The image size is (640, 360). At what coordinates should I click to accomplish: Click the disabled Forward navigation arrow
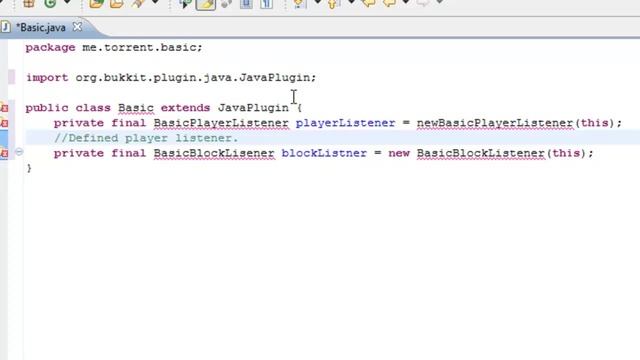[x=423, y=3]
